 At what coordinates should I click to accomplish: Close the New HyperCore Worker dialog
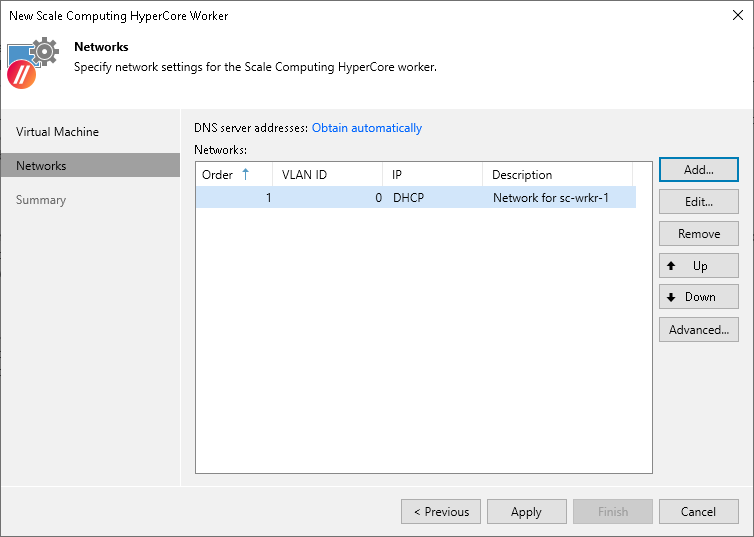tap(736, 16)
